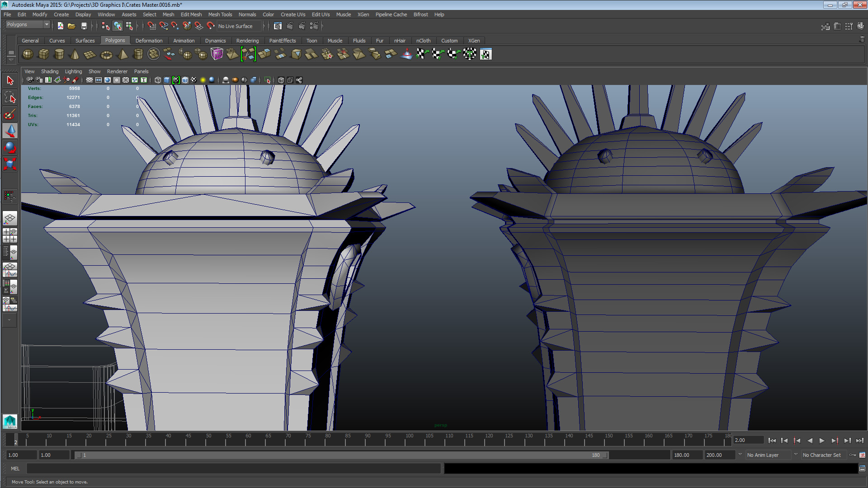
Task: Open the viewport Shading menu
Action: [49, 71]
